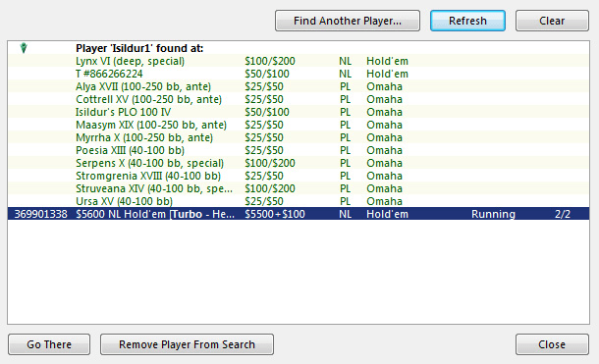Click the $5500+$100 buy-in cell

click(275, 214)
